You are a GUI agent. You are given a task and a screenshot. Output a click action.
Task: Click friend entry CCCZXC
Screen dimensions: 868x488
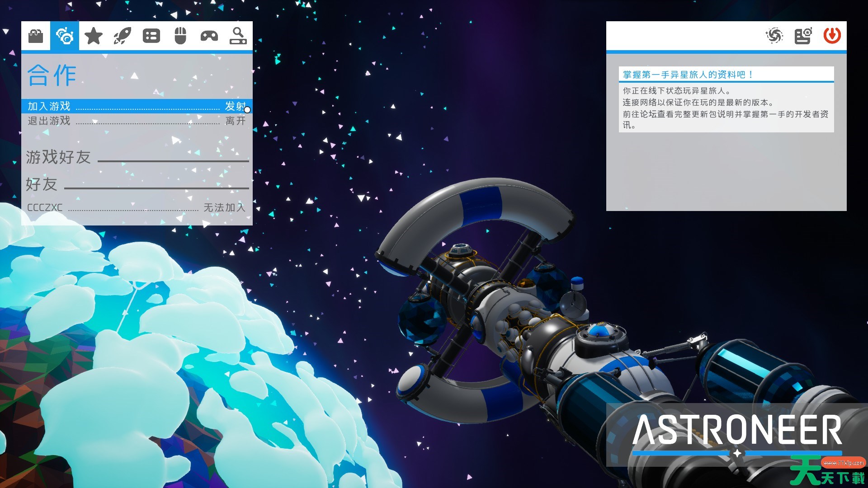click(45, 207)
